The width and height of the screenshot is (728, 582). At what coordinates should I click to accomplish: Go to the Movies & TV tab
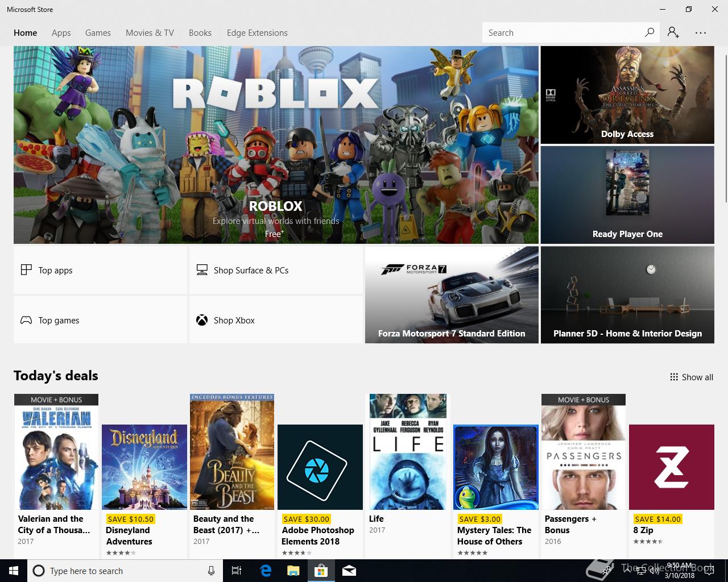click(x=150, y=33)
